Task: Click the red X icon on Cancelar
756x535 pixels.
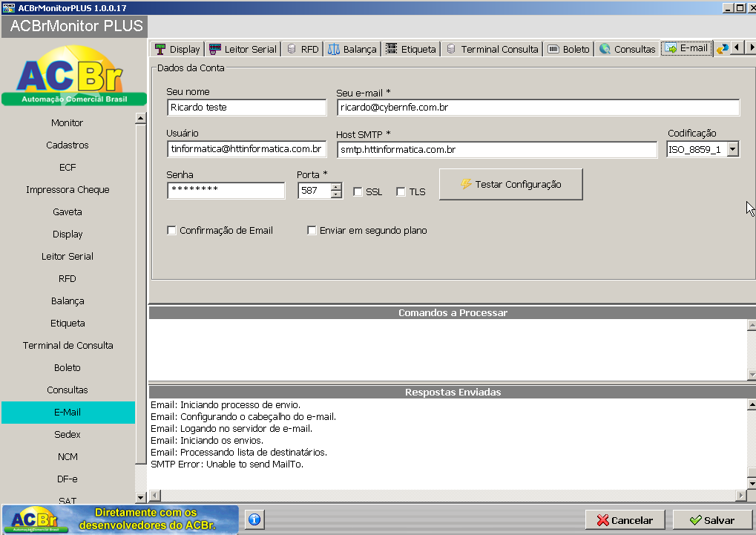Action: click(602, 520)
